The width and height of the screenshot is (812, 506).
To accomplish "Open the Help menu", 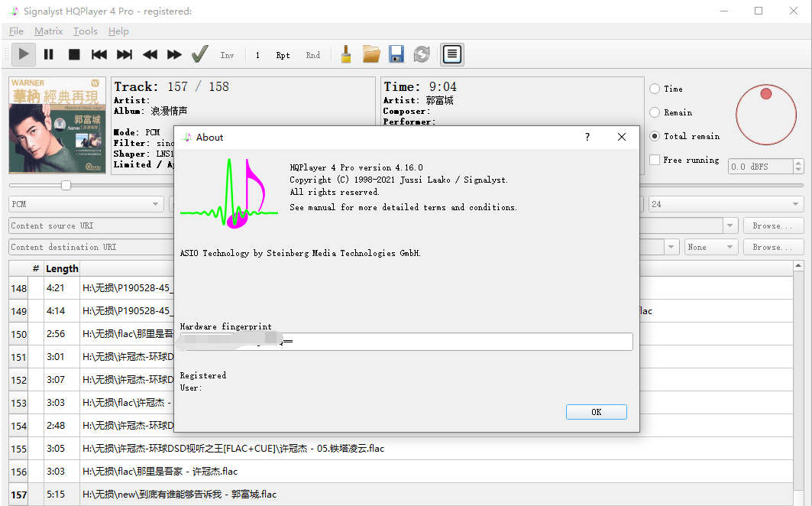I will 118,31.
